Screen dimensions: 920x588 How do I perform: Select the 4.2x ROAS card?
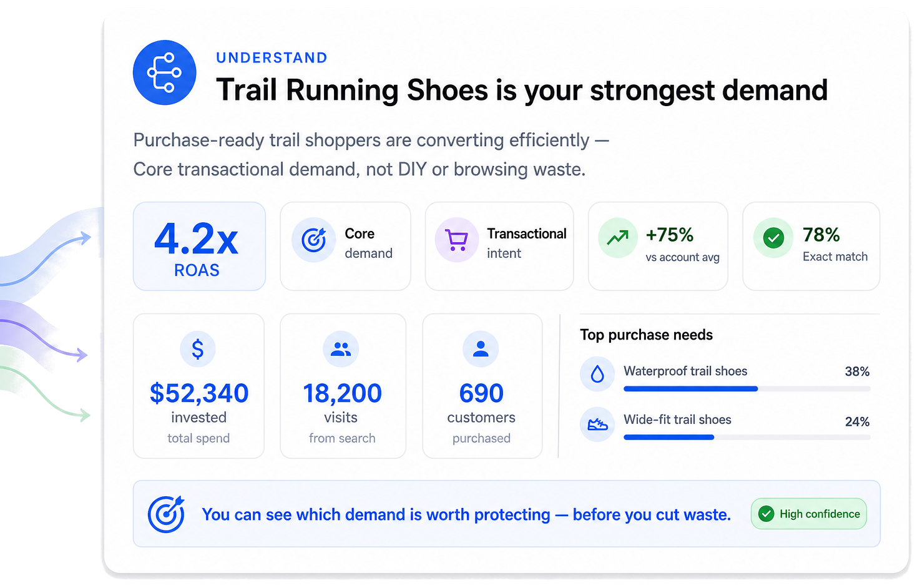coord(199,246)
